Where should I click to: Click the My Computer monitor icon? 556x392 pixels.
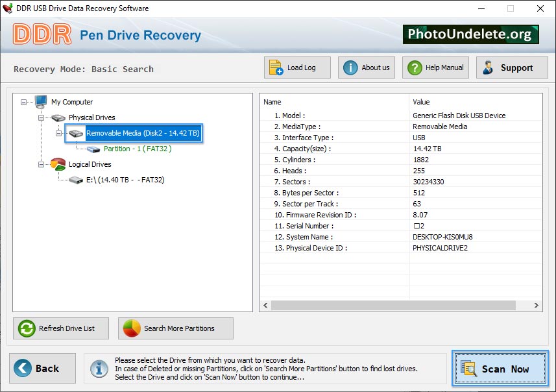pos(41,102)
